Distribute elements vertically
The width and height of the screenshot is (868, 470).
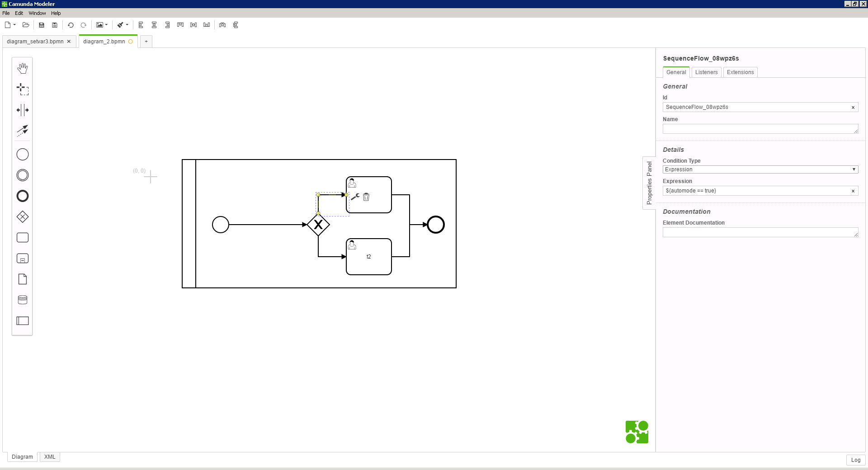coord(236,25)
